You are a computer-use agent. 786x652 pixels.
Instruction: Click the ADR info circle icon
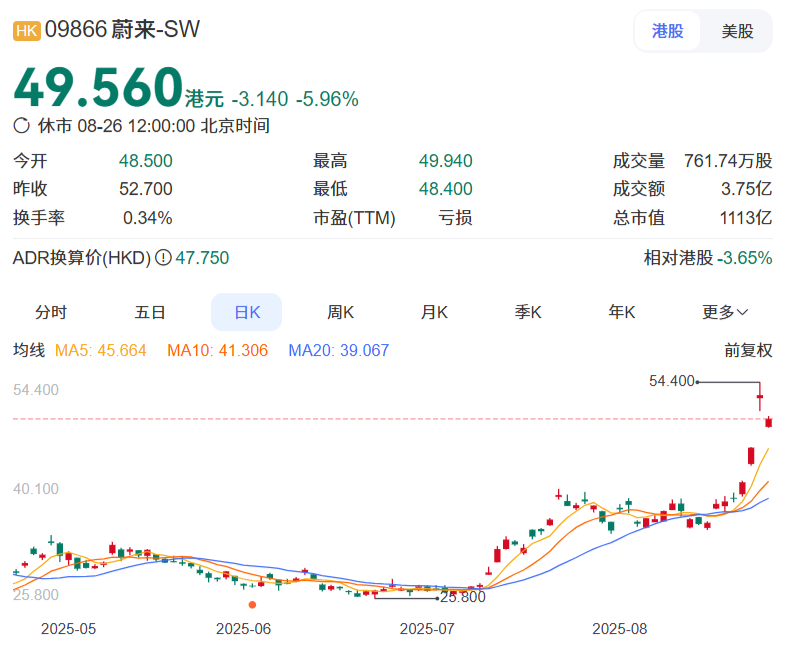coord(163,258)
